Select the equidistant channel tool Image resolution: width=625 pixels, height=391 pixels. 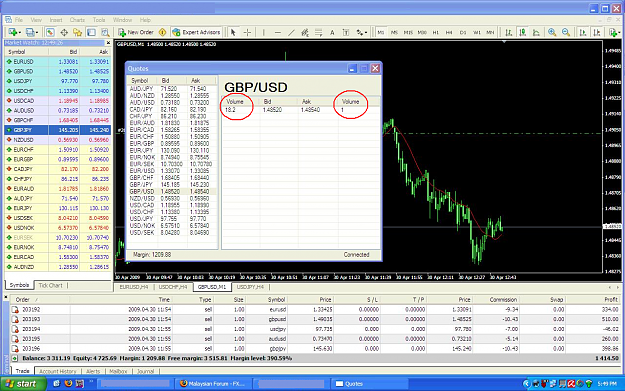point(305,32)
